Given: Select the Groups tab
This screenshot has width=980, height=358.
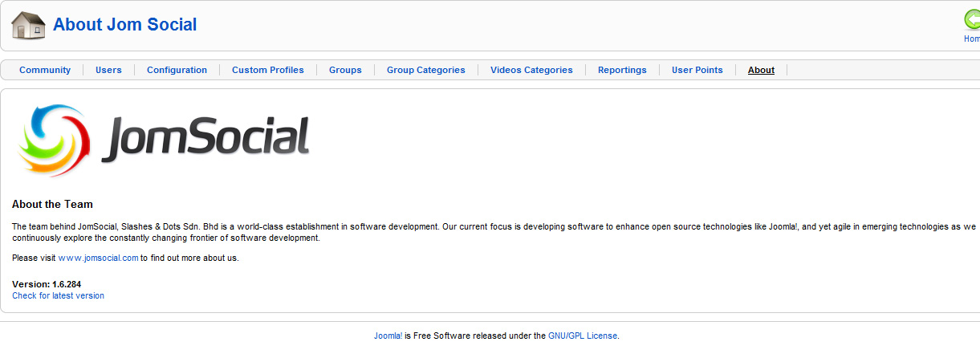Looking at the screenshot, I should (345, 70).
